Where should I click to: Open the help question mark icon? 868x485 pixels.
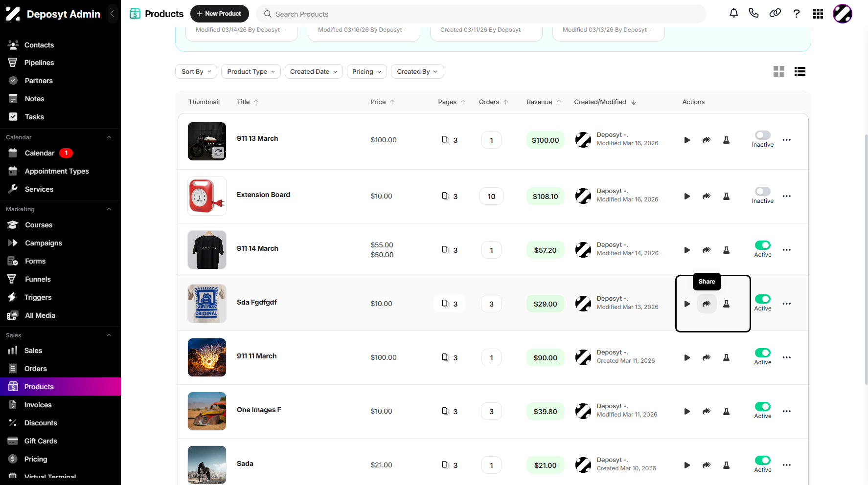click(797, 14)
